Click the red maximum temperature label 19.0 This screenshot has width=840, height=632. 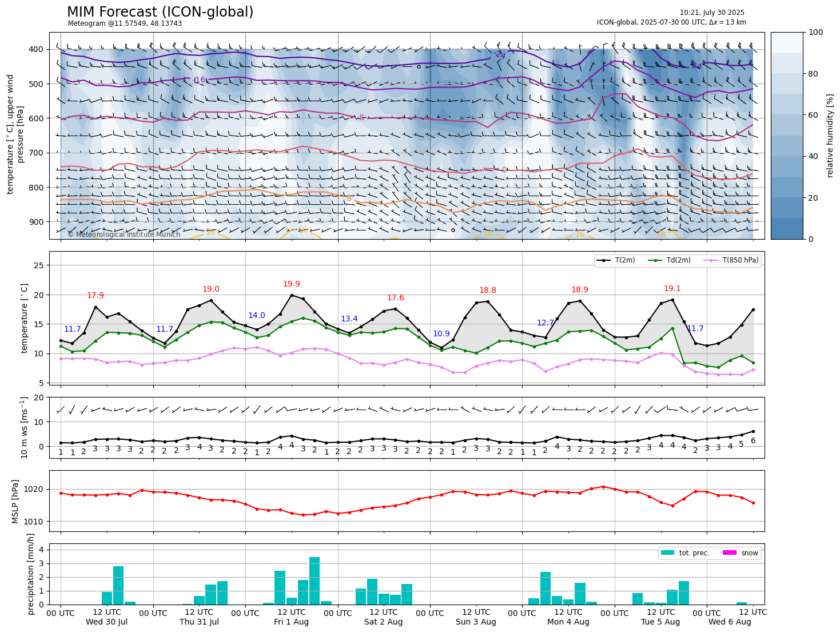click(211, 289)
